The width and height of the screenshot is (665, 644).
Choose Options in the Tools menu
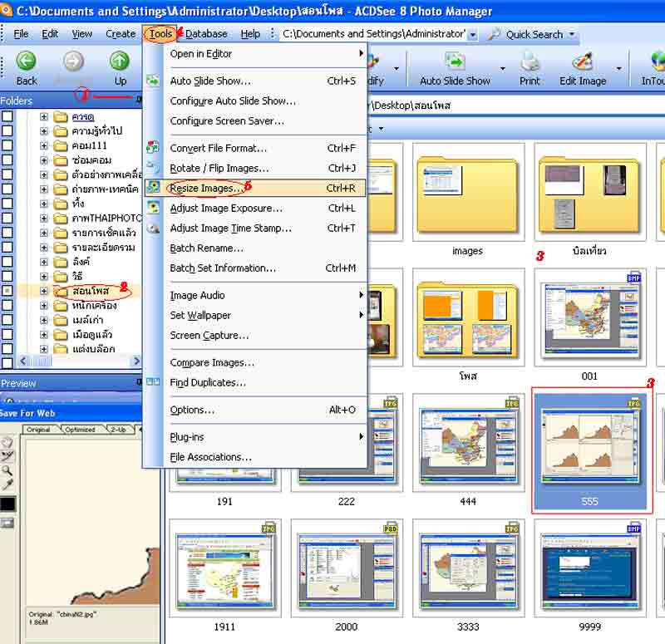255,410
